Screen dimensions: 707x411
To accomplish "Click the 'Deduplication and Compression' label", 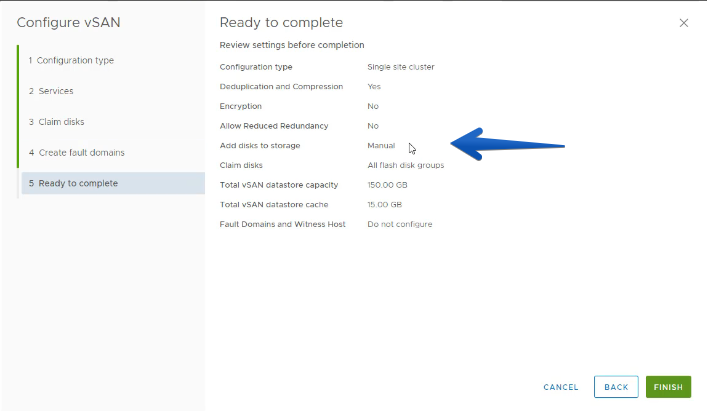I will (x=281, y=87).
